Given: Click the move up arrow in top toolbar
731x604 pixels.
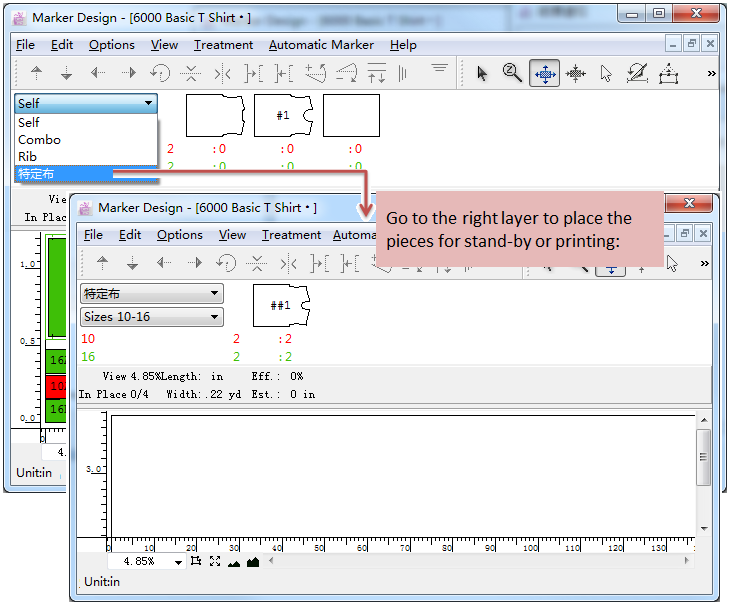Looking at the screenshot, I should pyautogui.click(x=37, y=73).
